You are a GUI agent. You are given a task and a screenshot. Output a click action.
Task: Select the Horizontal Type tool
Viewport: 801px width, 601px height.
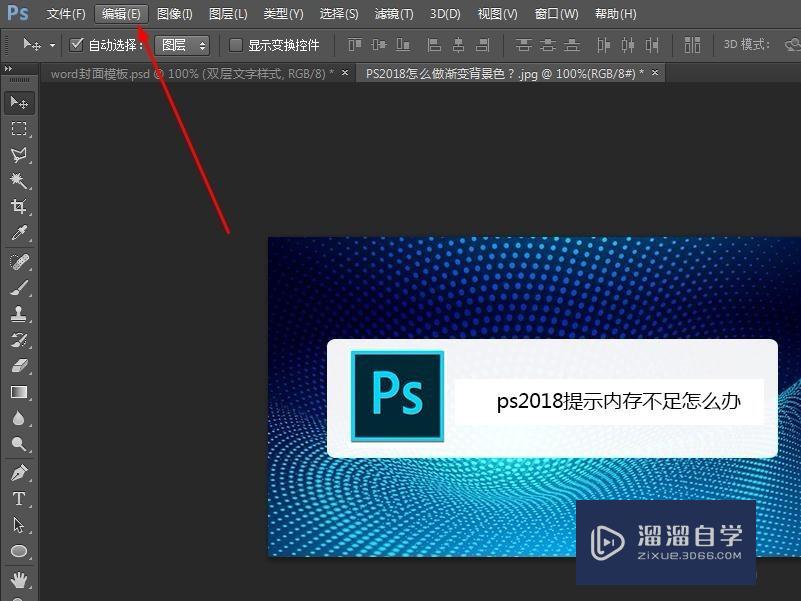pos(18,499)
